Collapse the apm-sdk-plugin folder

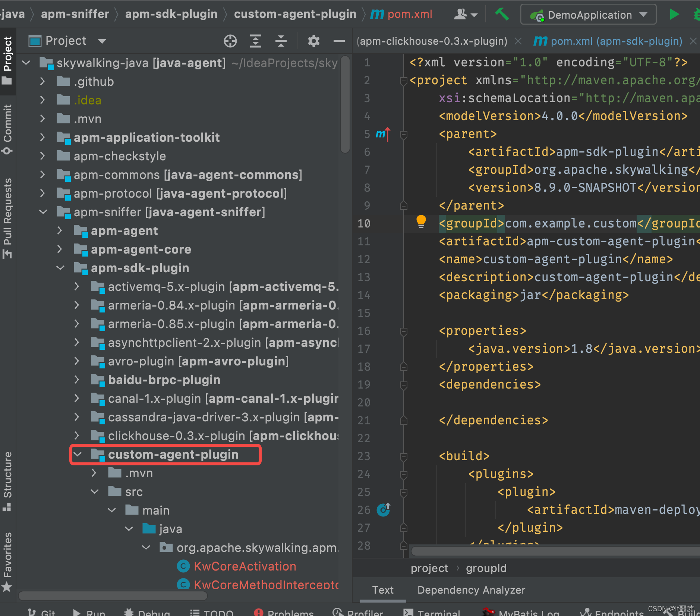point(60,268)
